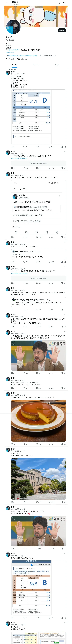The width and height of the screenshot is (72, 644).
Task: Open search via the magnifier icon
Action: (x=64, y=3)
